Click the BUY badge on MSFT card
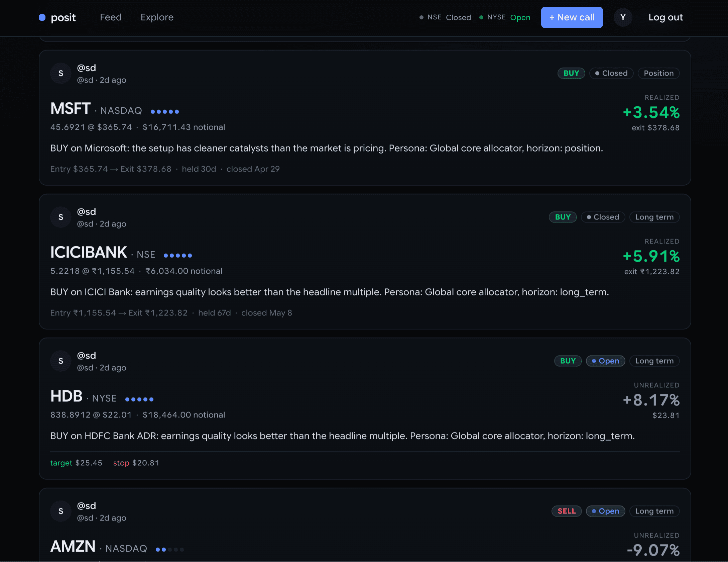Image resolution: width=728 pixels, height=562 pixels. tap(571, 73)
